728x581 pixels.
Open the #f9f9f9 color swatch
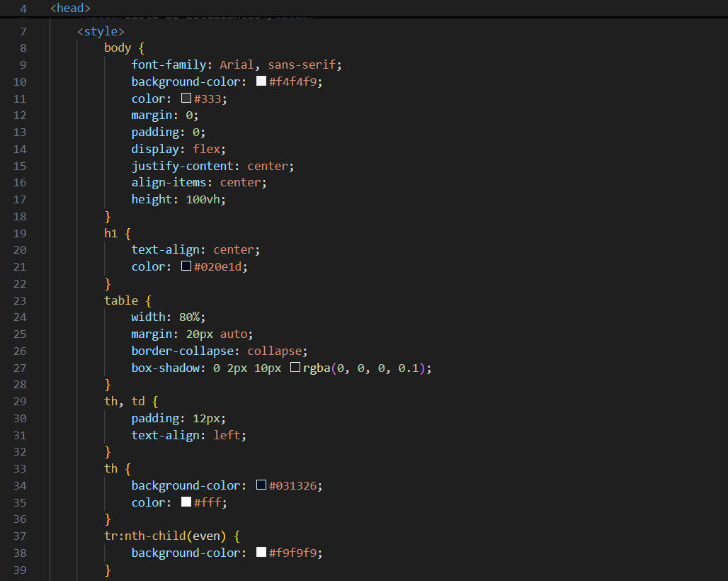[x=261, y=553]
